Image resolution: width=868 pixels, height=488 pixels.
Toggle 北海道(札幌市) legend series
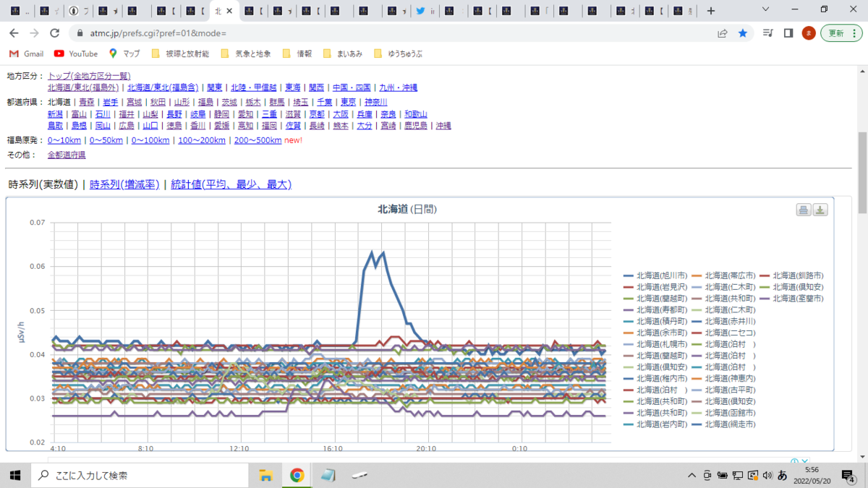tap(655, 344)
